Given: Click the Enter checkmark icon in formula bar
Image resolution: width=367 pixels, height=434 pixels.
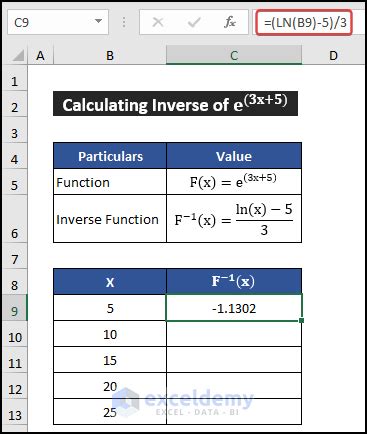Looking at the screenshot, I should [194, 22].
